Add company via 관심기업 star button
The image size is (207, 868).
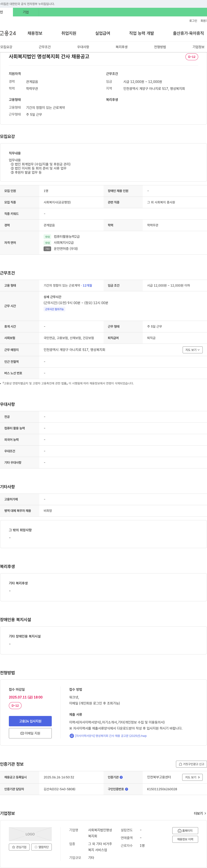pyautogui.click(x=19, y=847)
